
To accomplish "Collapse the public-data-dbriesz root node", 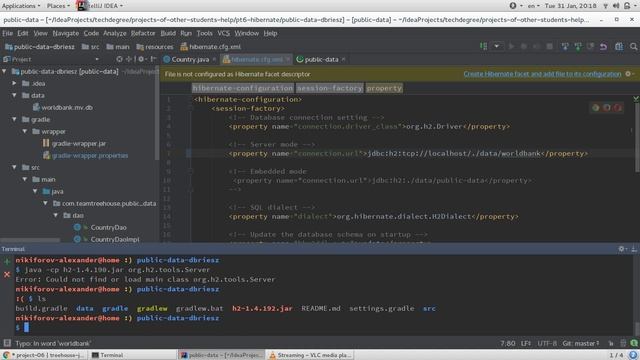I will (x=4, y=71).
